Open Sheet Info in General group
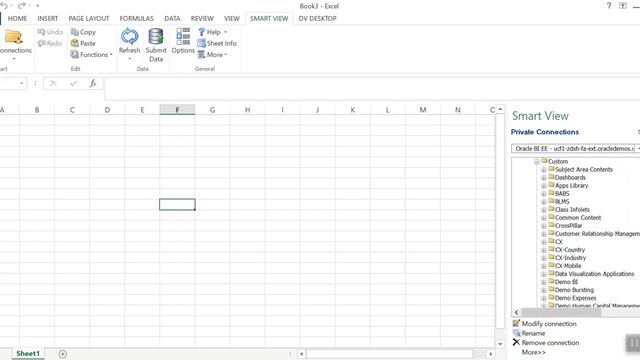Screen dimensions: 640x360 pos(217,43)
